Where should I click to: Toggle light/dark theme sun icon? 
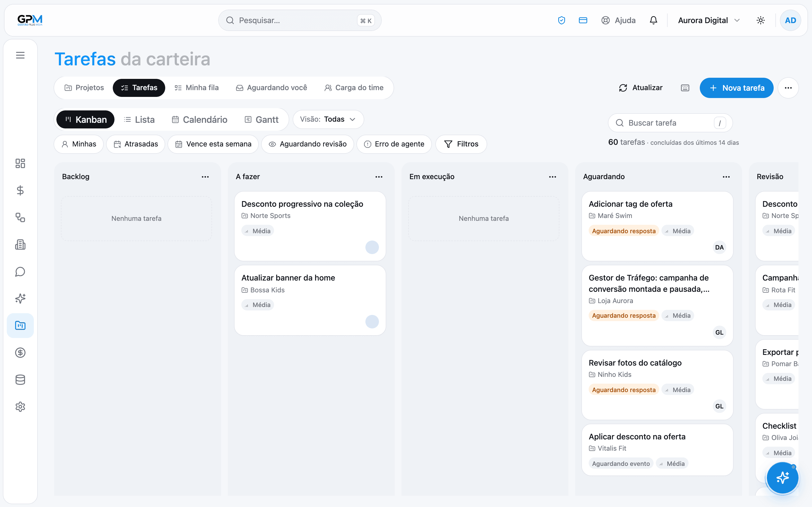(761, 21)
